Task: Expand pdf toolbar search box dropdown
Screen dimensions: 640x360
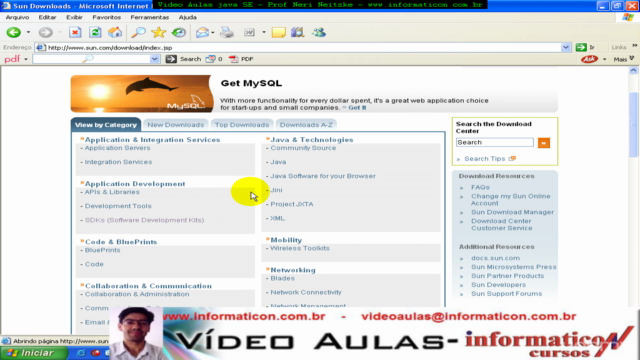Action: tap(154, 59)
